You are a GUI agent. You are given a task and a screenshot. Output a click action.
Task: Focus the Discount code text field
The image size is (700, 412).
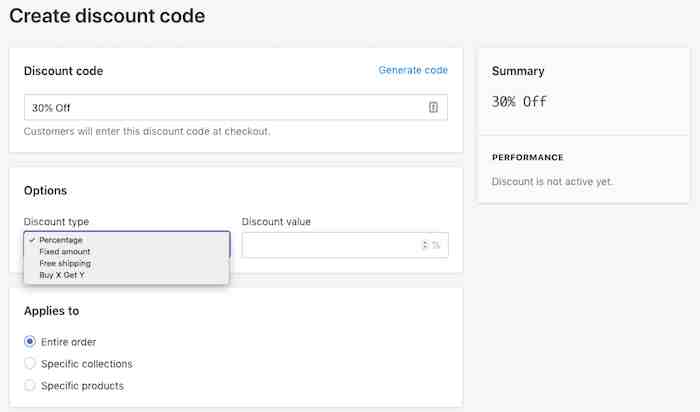[236, 107]
